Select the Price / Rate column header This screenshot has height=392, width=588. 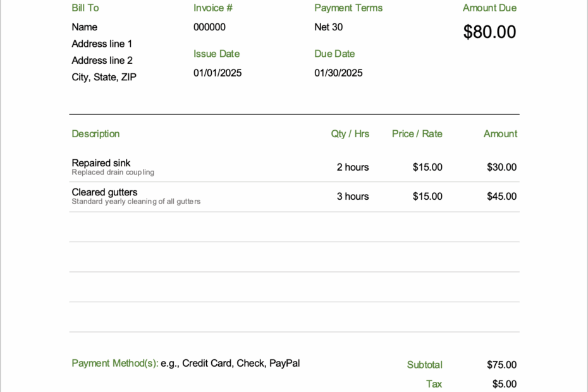click(x=417, y=133)
